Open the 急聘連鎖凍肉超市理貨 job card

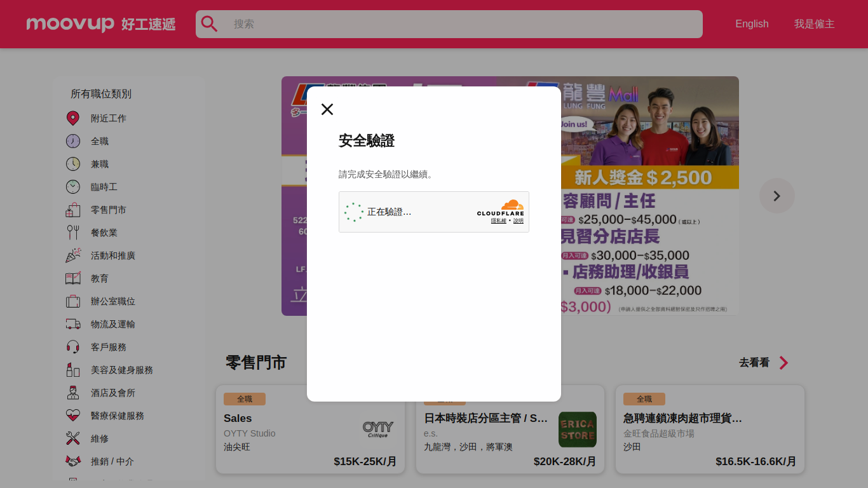(x=710, y=430)
